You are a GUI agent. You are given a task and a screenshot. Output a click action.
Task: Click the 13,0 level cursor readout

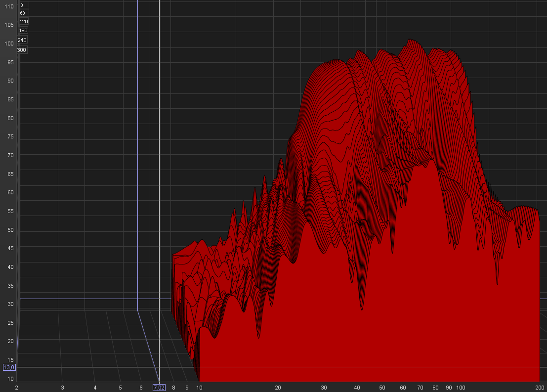click(x=9, y=367)
